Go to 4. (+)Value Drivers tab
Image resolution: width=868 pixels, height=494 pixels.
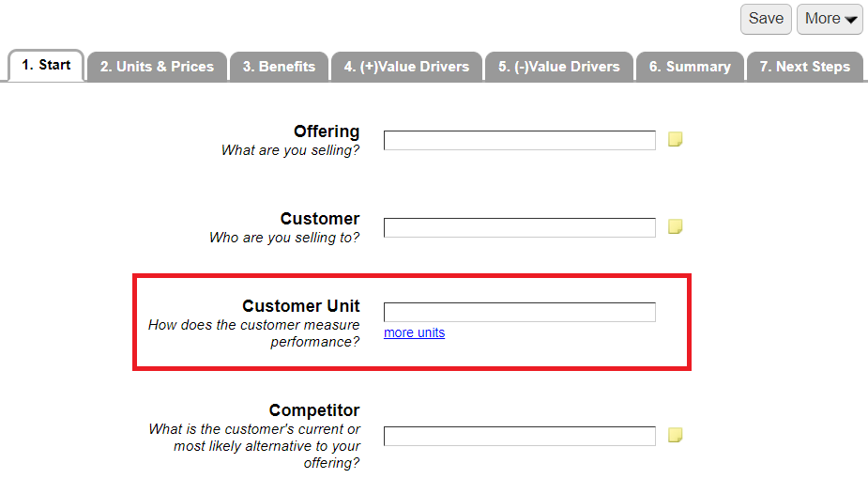pyautogui.click(x=406, y=67)
